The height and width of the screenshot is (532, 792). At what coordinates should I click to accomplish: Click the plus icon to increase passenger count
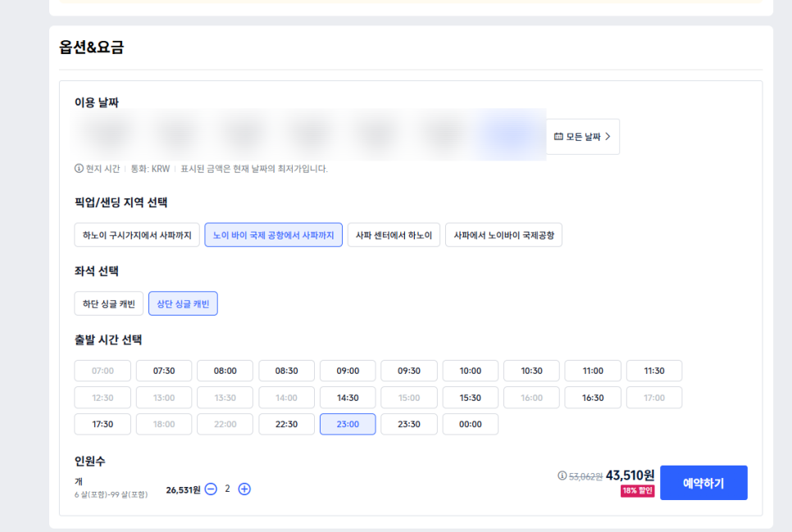click(244, 489)
